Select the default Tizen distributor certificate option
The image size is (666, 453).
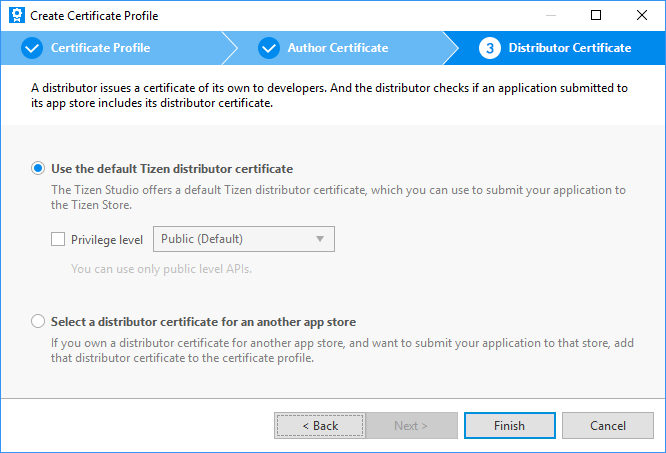pyautogui.click(x=39, y=169)
